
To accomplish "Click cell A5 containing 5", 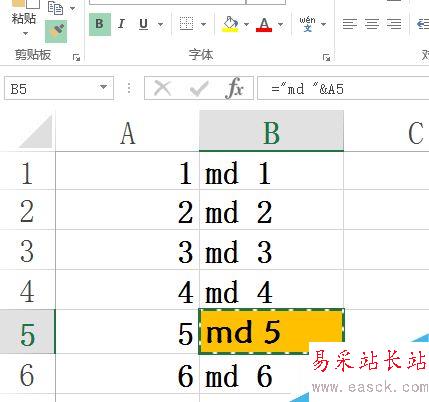I will pyautogui.click(x=127, y=332).
